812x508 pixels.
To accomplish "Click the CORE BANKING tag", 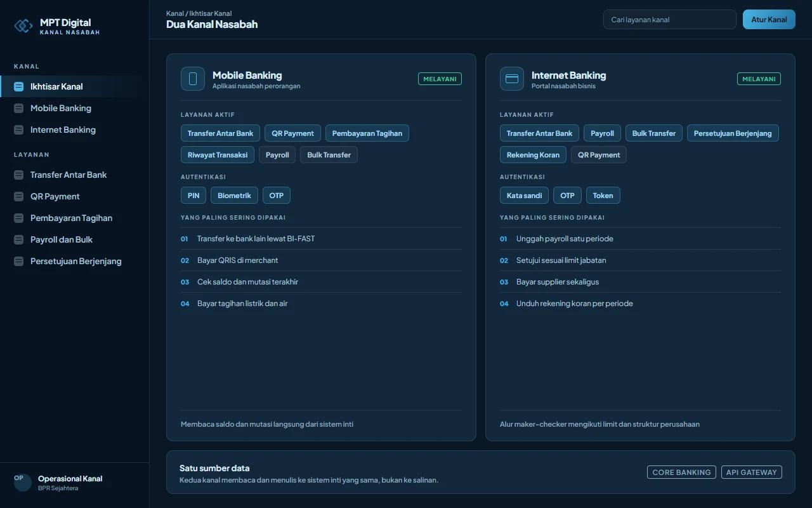I will point(681,472).
